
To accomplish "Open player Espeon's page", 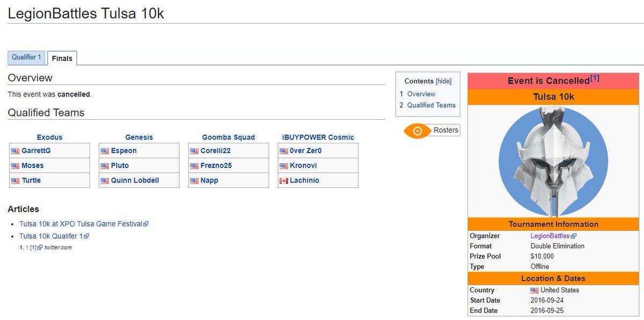I will coord(124,151).
